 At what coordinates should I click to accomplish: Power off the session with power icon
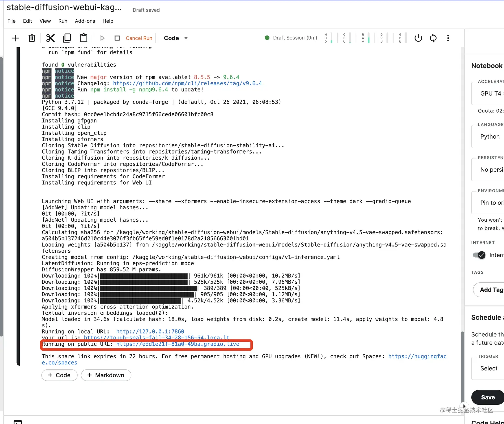(x=418, y=38)
